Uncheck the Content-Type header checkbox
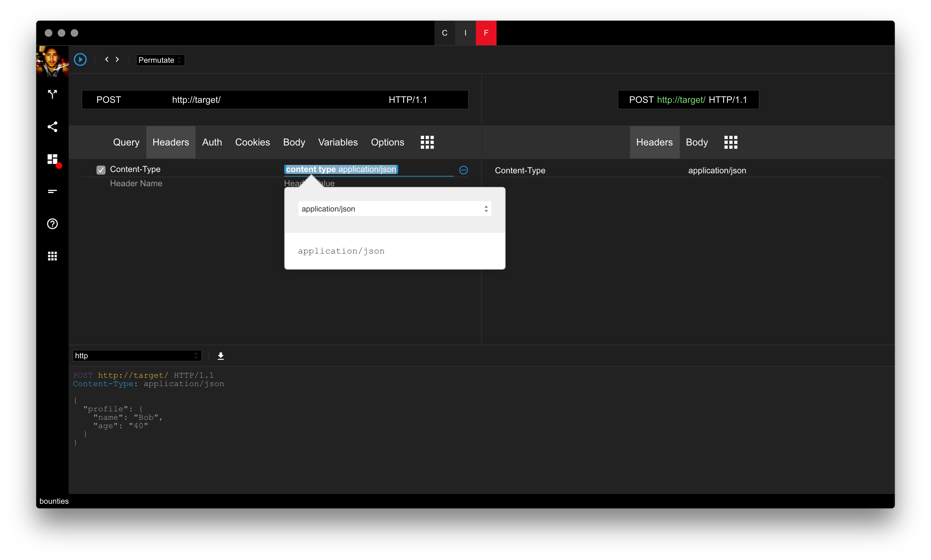Viewport: 931px width, 560px height. [x=101, y=170]
